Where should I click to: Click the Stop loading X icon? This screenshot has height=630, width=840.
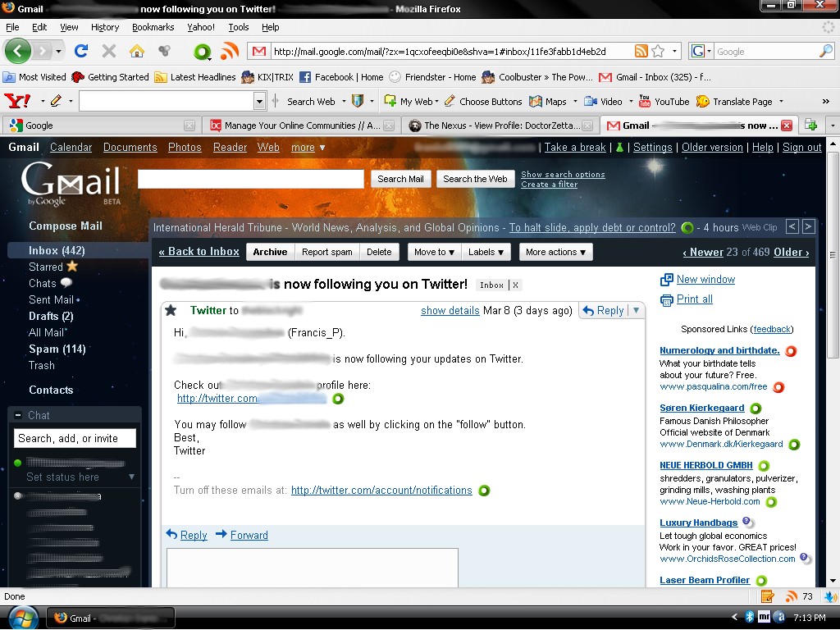(x=109, y=51)
